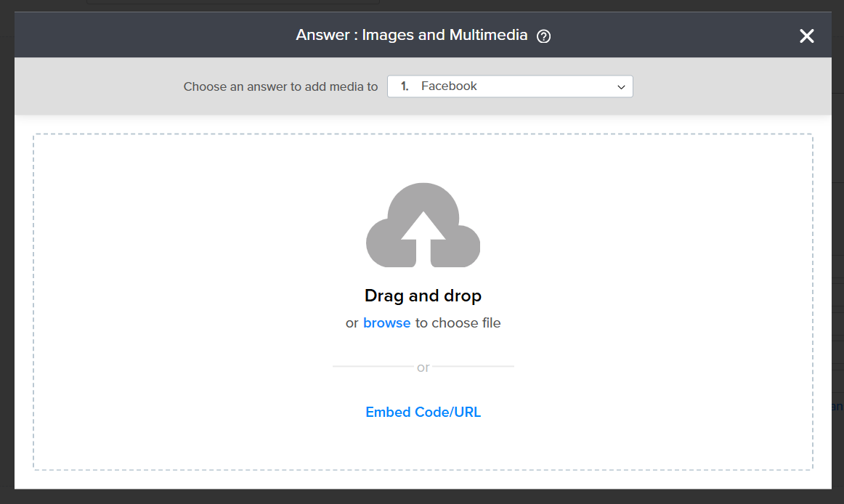Click the cloud upload icon

pyautogui.click(x=423, y=225)
